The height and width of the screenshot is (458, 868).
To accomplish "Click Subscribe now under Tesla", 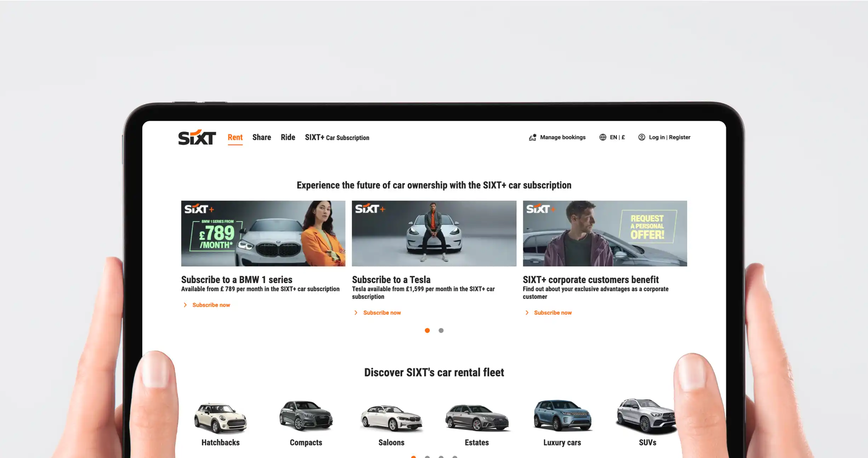I will coord(382,313).
